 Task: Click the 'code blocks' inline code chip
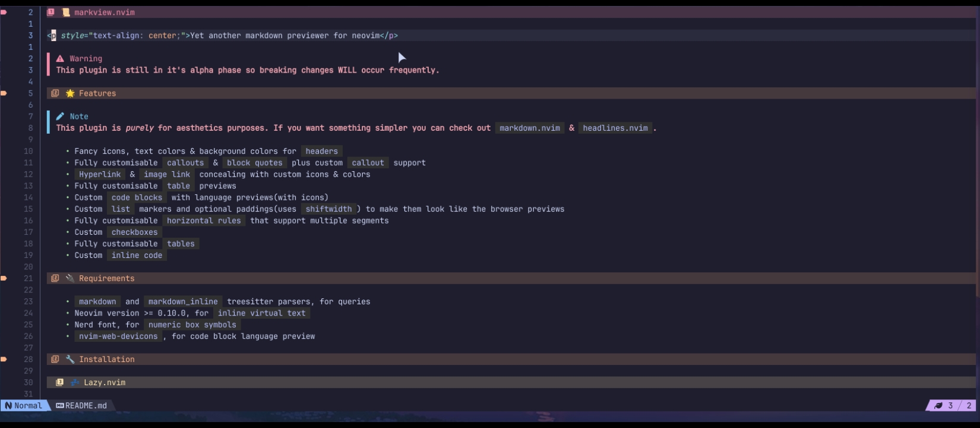pyautogui.click(x=137, y=197)
